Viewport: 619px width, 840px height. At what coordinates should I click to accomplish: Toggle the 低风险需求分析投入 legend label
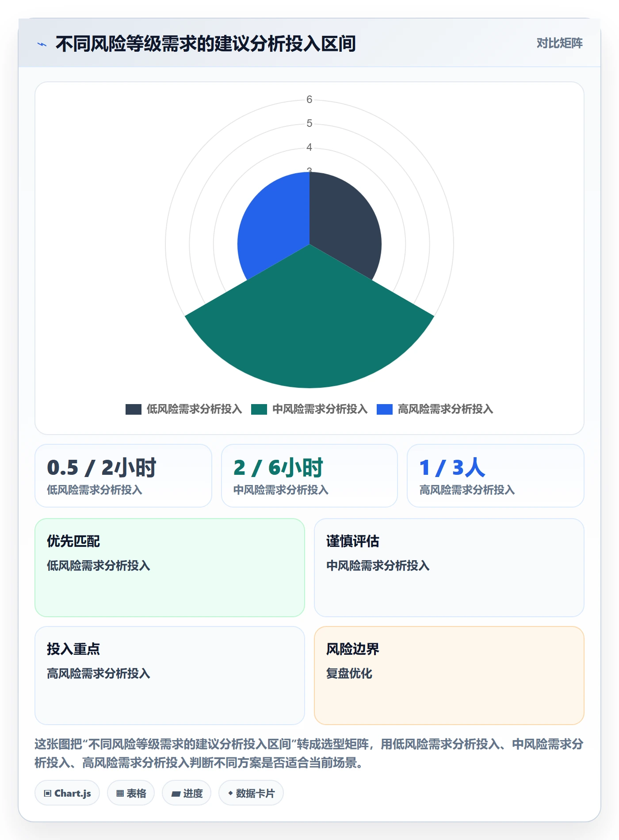coord(195,409)
